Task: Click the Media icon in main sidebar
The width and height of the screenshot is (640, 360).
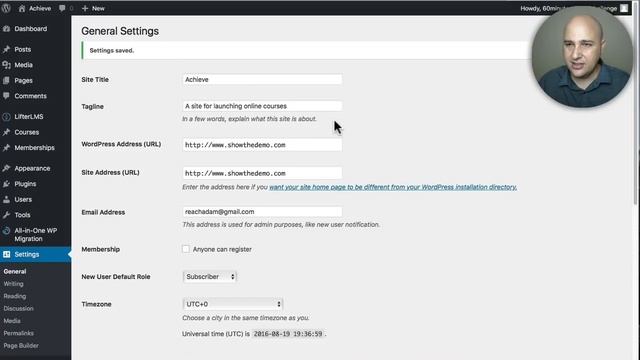Action: (7, 65)
